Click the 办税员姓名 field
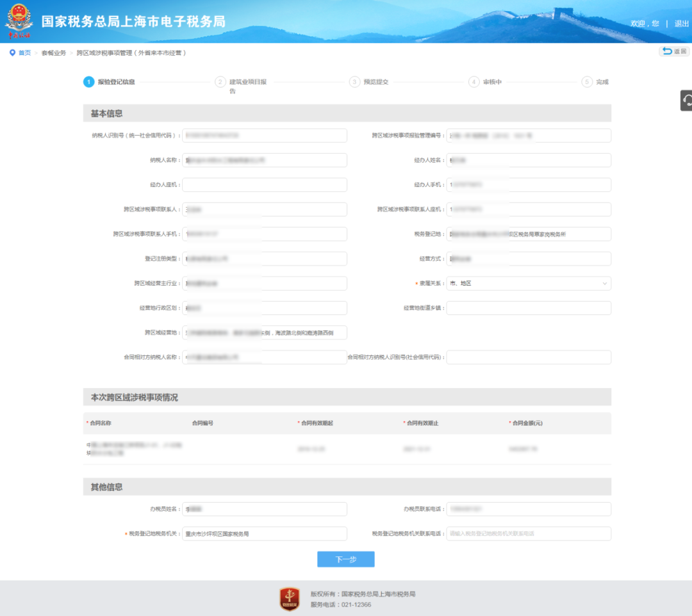The height and width of the screenshot is (616, 692). click(x=265, y=509)
